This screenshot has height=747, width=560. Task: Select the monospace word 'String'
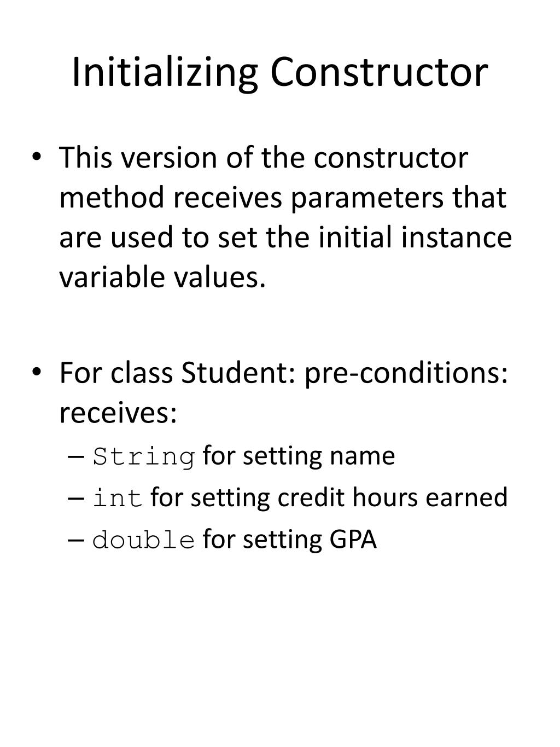pos(144,457)
